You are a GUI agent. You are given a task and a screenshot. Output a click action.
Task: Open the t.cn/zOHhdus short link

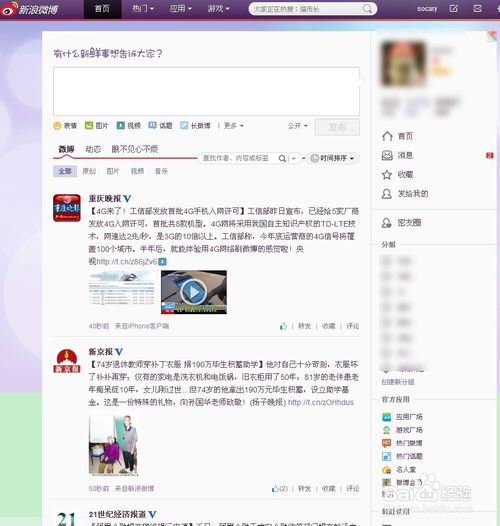[x=320, y=402]
